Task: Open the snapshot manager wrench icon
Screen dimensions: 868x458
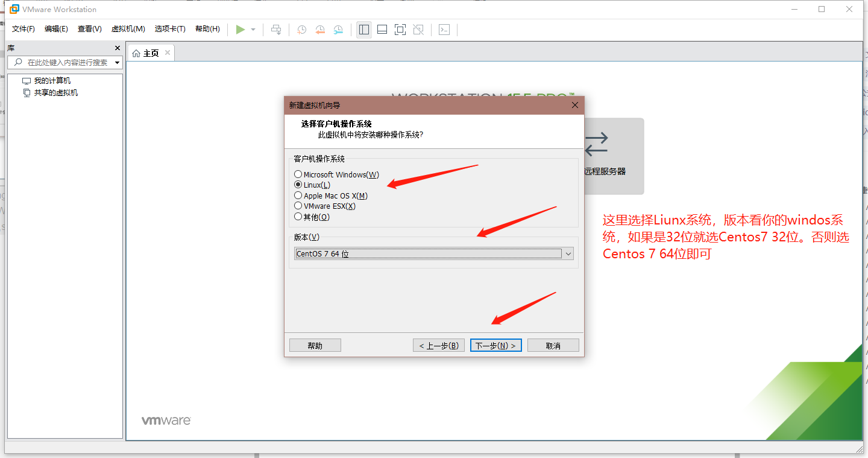Action: [339, 30]
